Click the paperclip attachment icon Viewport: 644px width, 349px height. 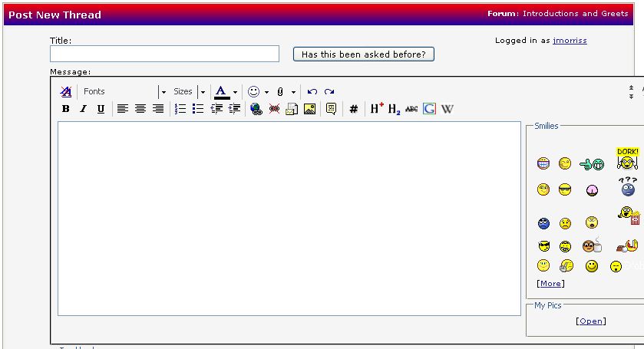[280, 91]
